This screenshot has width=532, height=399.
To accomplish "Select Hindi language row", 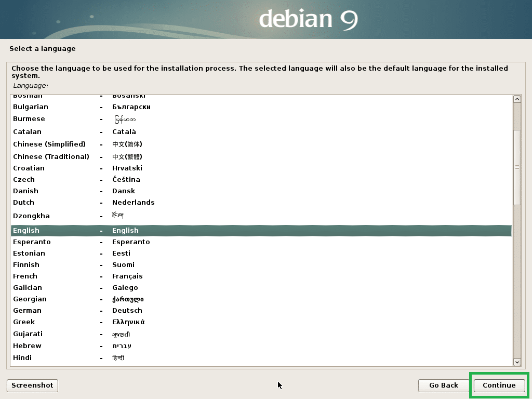I will 261,357.
